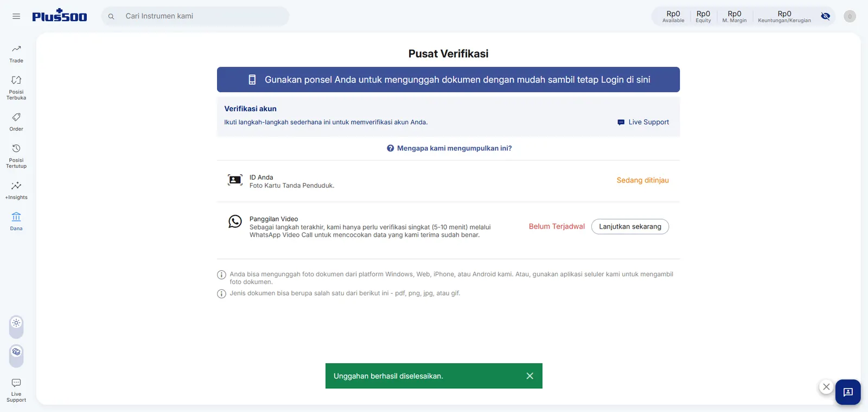This screenshot has height=412, width=868.
Task: Click the Verifikasi akun heading
Action: (250, 109)
